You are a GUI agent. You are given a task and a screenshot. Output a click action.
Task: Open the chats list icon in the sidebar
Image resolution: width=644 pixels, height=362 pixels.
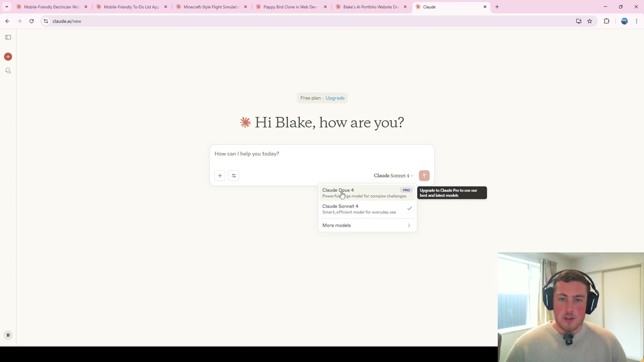pyautogui.click(x=8, y=71)
